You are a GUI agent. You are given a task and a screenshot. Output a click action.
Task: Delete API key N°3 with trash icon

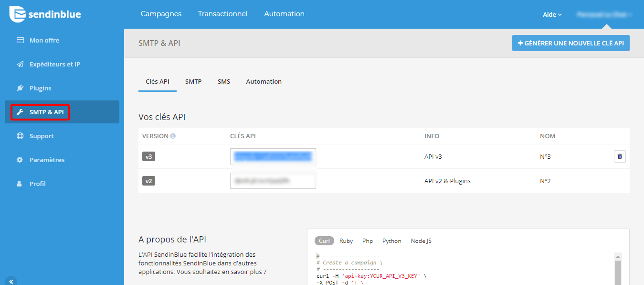pos(620,156)
